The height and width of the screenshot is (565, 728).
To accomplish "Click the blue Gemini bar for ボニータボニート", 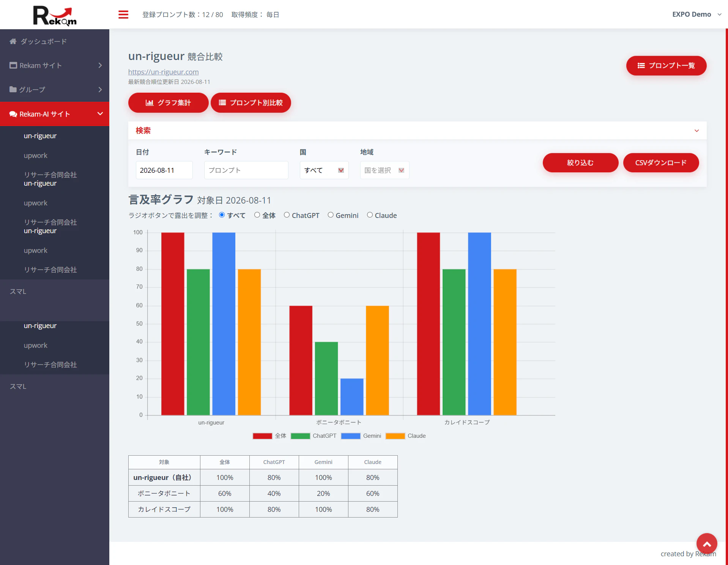I will [x=352, y=397].
